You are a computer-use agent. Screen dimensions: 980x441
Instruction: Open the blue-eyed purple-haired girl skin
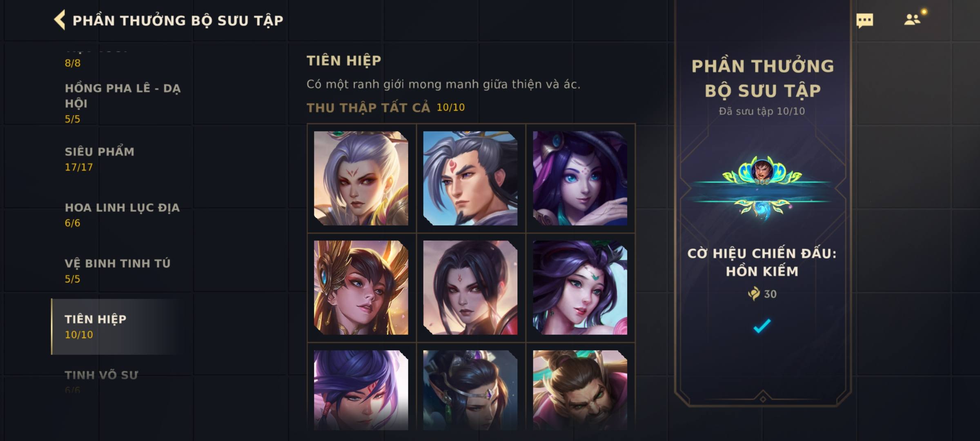[x=580, y=178]
